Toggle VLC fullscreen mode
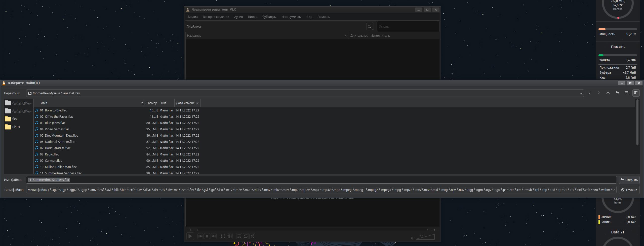The width and height of the screenshot is (644, 246). (223, 236)
